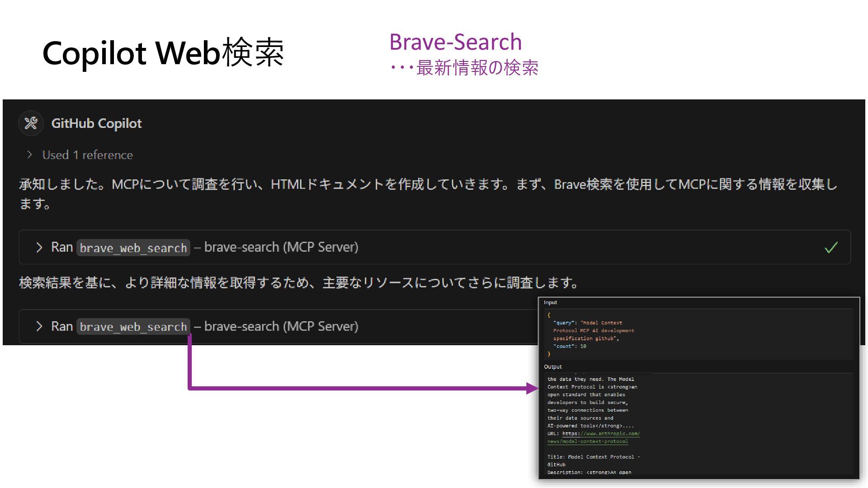Screen dimensions: 868x488
Task: Click the 'Input' heading in the popup
Action: point(550,302)
